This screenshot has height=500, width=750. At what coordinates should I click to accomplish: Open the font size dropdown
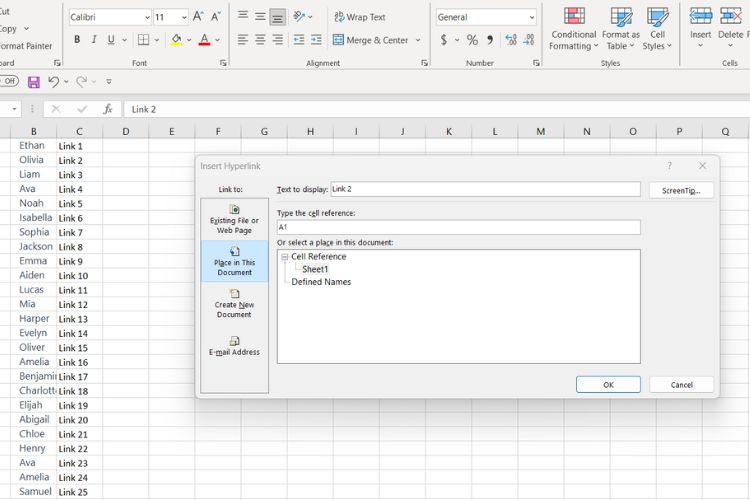click(184, 18)
